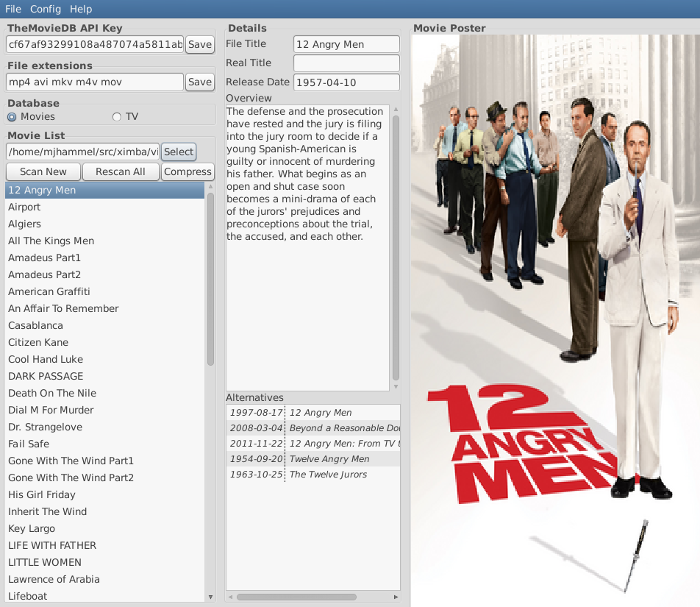
Task: Open the Help menu
Action: coord(81,9)
